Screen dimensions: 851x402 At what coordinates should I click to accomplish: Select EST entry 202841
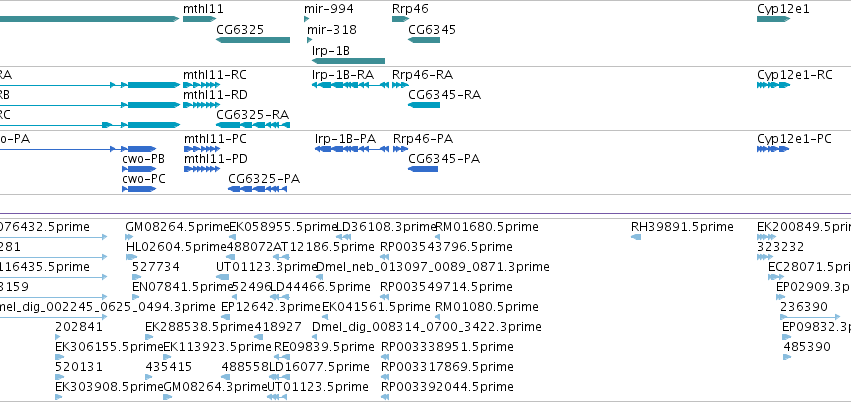click(x=79, y=327)
